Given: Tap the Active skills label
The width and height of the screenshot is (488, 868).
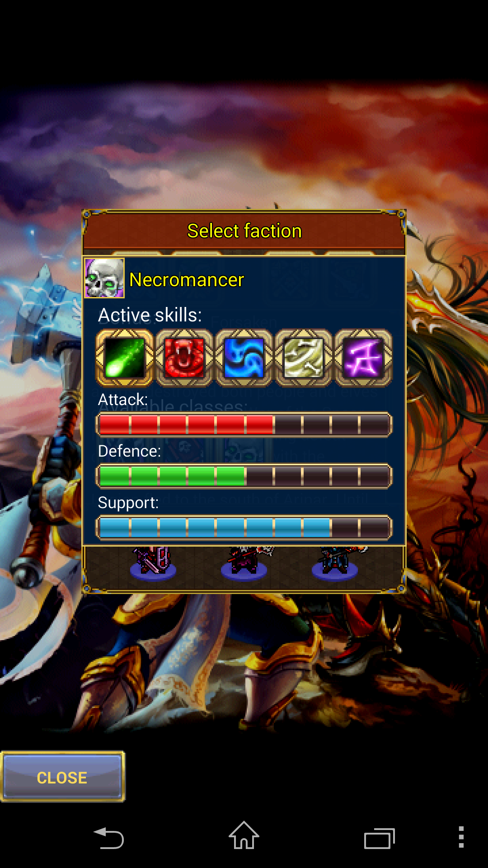Looking at the screenshot, I should [150, 315].
